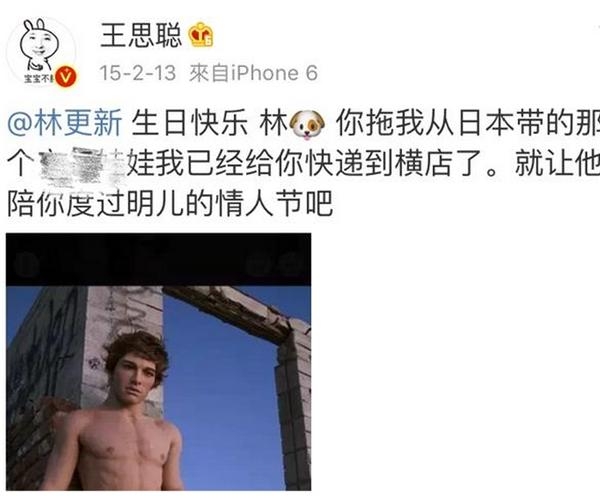This screenshot has height=498, width=600.
Task: Click the black bar atop attached photo
Action: click(x=158, y=260)
